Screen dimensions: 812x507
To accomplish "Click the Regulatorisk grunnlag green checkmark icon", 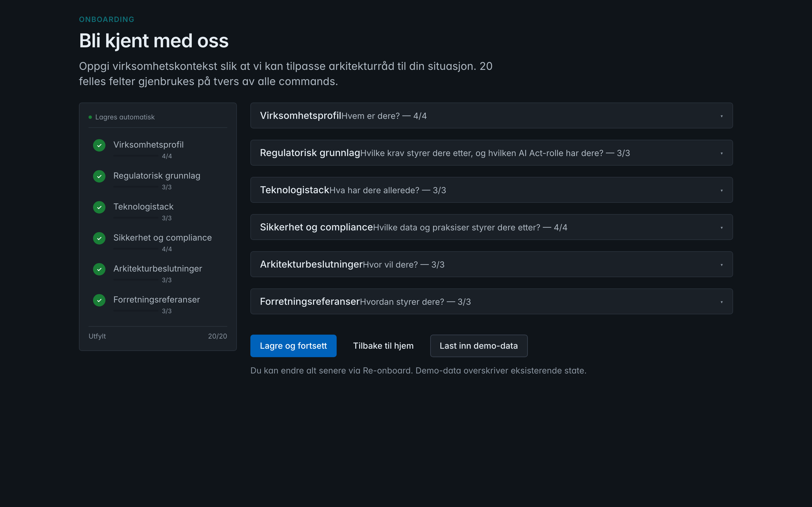I will (x=99, y=176).
